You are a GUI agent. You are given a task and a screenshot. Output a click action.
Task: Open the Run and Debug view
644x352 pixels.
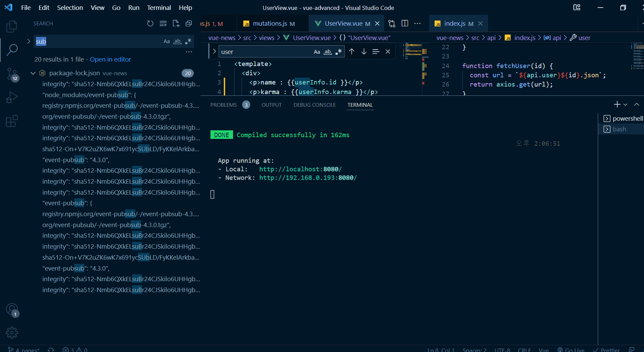coord(12,98)
